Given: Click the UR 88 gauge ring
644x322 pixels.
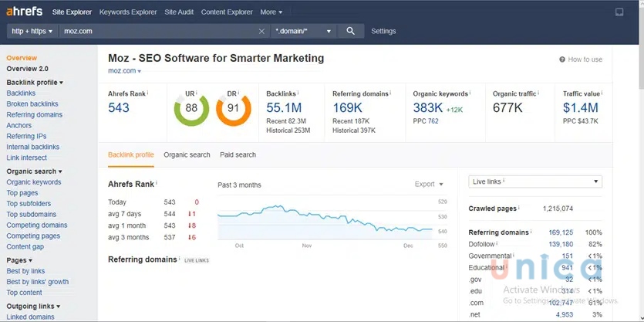Looking at the screenshot, I should pos(191,109).
